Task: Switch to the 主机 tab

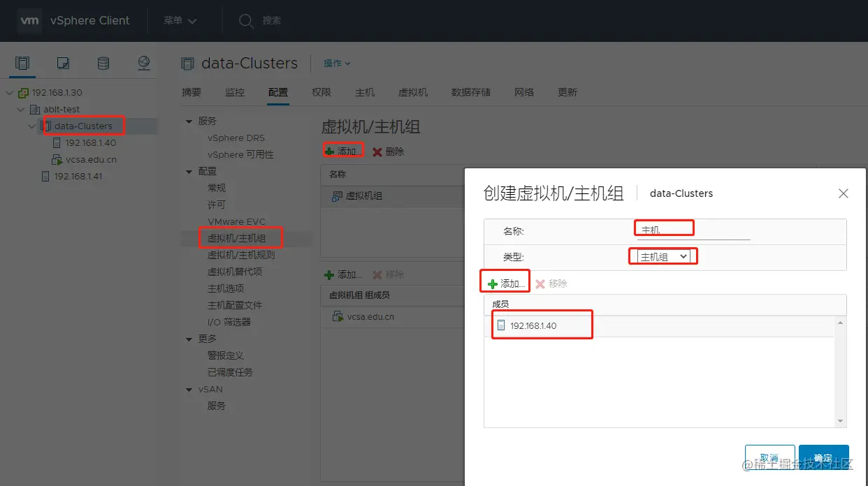Action: click(x=365, y=92)
